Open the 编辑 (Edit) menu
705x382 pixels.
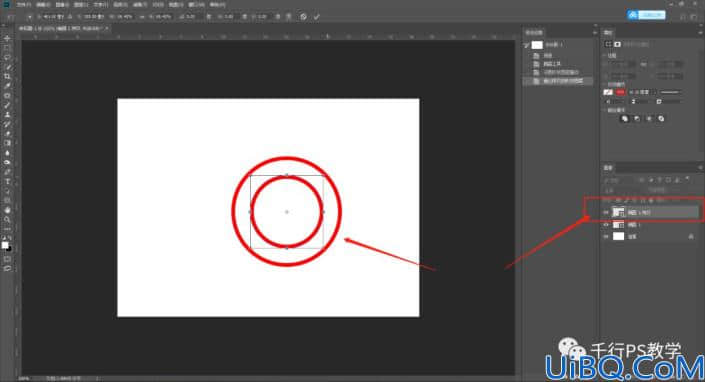point(43,5)
